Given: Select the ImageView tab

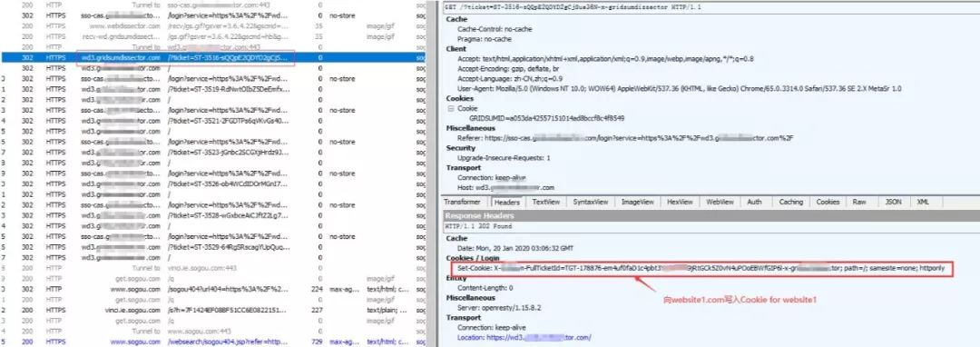Looking at the screenshot, I should pyautogui.click(x=638, y=202).
